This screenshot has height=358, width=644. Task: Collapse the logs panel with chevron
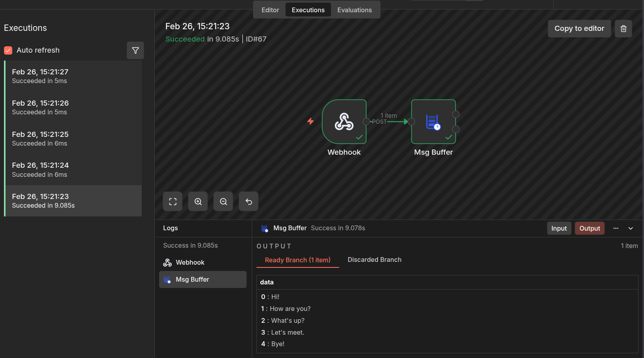tap(631, 228)
